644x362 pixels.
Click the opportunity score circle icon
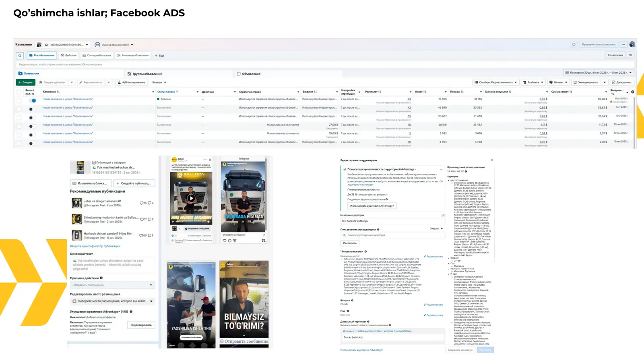pyautogui.click(x=97, y=45)
